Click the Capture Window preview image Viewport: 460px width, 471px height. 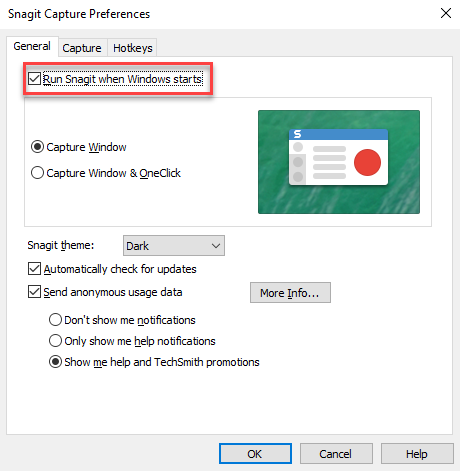339,162
